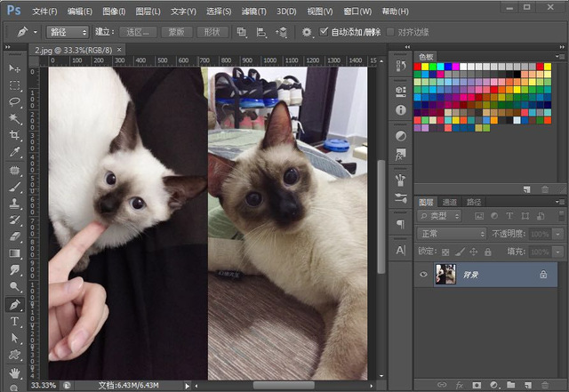
Task: Select the Horizontal Type tool
Action: click(15, 321)
